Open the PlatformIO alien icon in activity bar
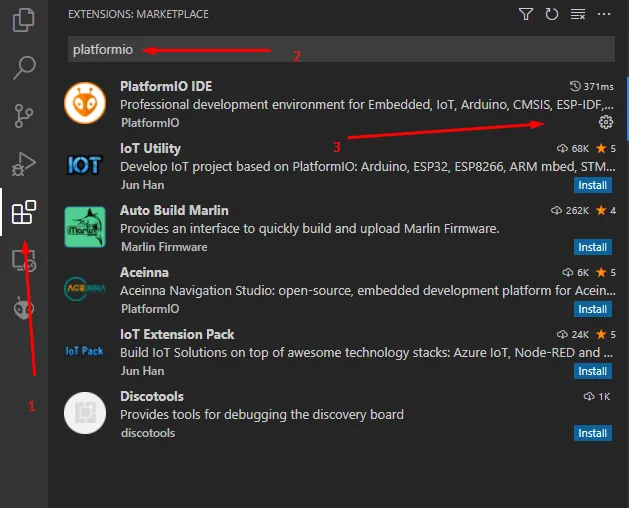Screen dimensions: 629x508 click(24, 308)
